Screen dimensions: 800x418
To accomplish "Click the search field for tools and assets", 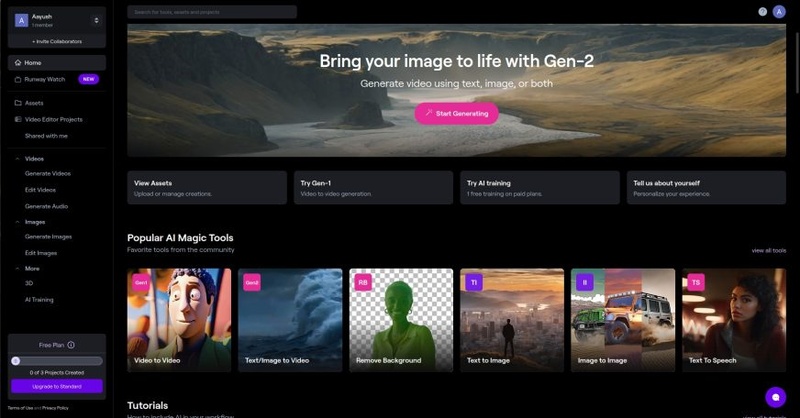I will point(212,12).
